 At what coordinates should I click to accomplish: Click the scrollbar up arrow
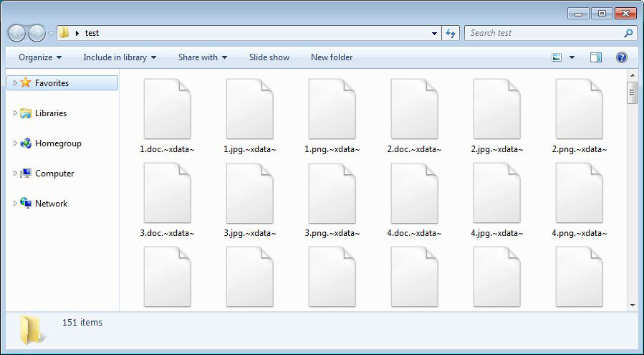(632, 75)
